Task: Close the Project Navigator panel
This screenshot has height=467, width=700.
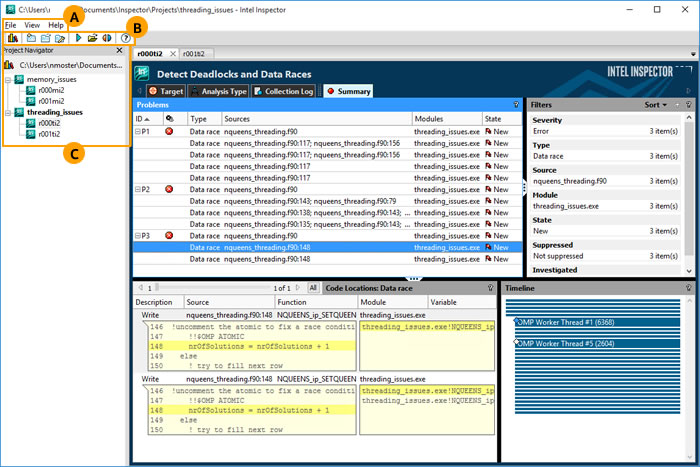Action: [119, 50]
